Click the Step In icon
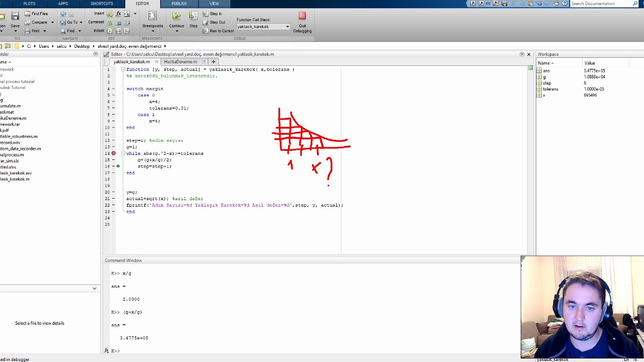The width and height of the screenshot is (644, 362). (206, 14)
